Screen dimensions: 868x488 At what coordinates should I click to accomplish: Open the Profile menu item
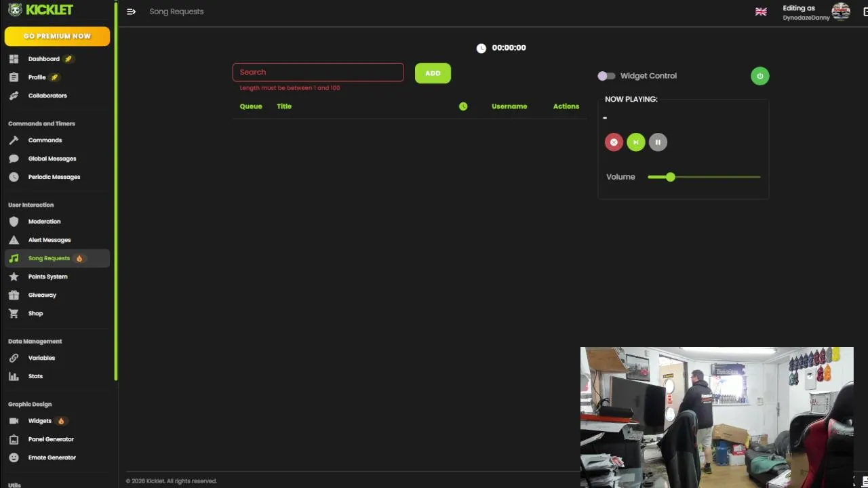point(57,77)
